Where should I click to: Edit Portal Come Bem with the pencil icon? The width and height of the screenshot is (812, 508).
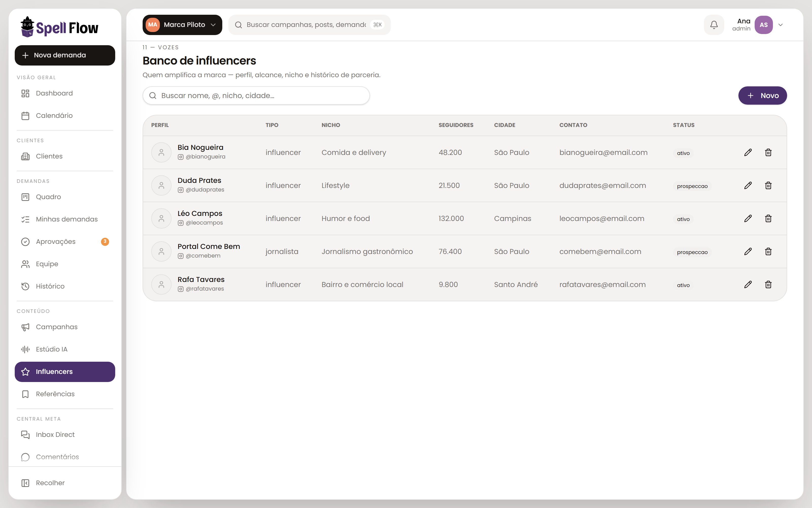click(748, 251)
